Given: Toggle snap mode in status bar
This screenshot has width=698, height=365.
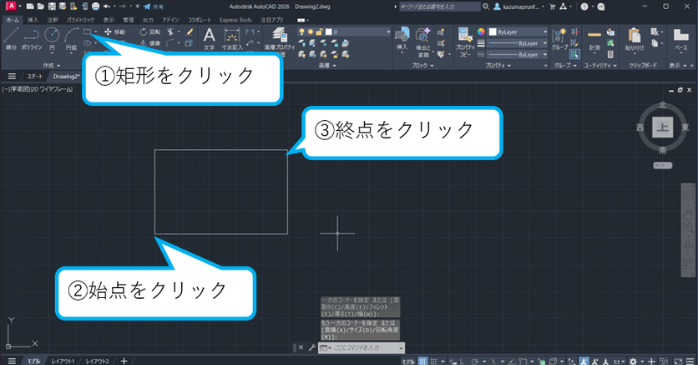Looking at the screenshot, I should point(433,361).
